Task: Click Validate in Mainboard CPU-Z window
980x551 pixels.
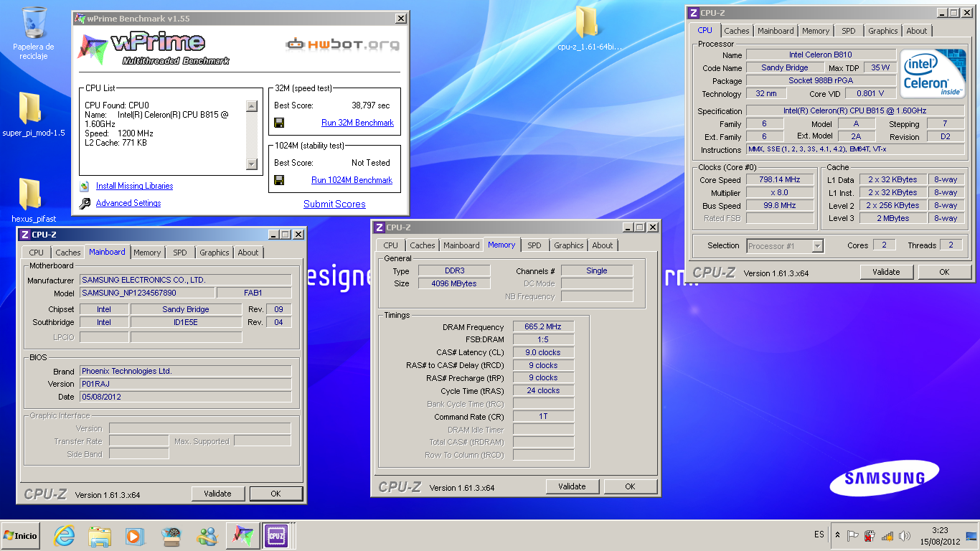Action: coord(217,494)
